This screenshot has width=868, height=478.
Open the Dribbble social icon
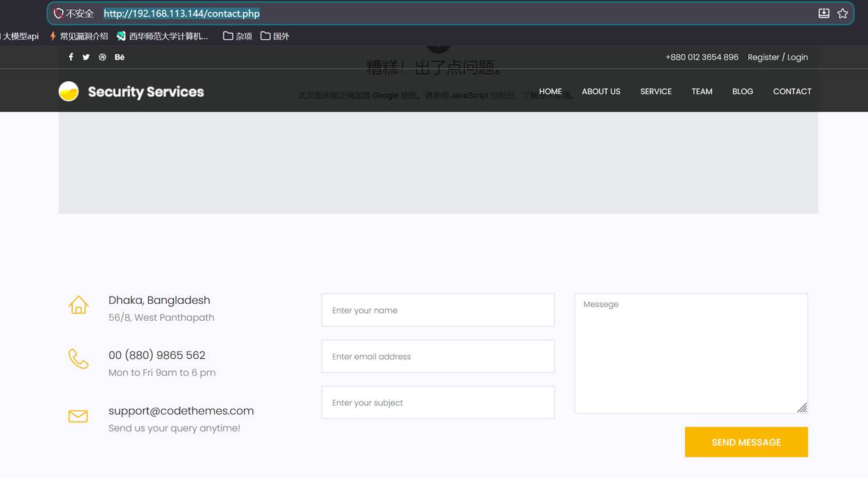pyautogui.click(x=102, y=57)
